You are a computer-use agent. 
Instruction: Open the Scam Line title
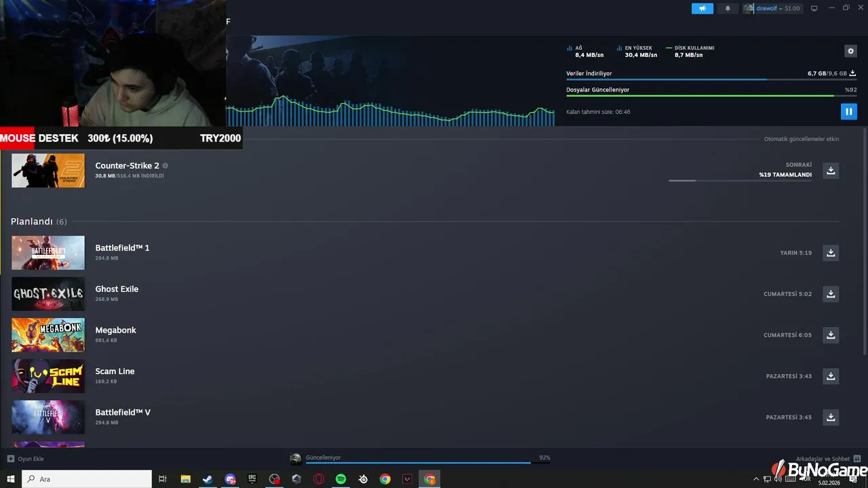pos(115,371)
